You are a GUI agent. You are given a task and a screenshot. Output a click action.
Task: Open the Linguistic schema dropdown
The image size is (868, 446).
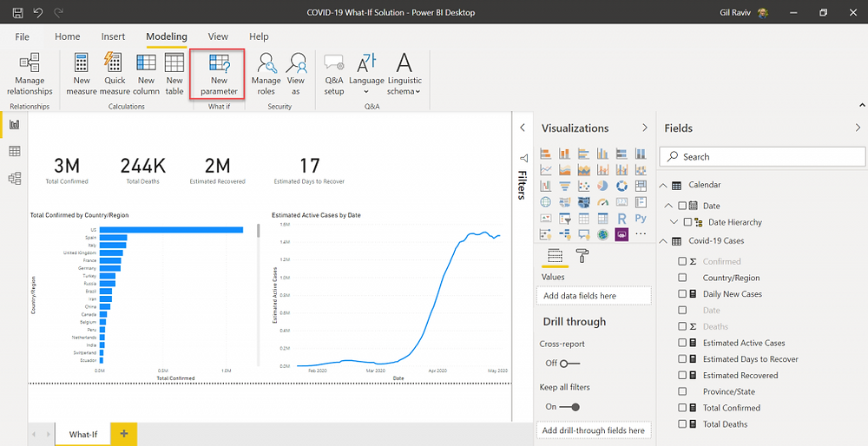404,75
